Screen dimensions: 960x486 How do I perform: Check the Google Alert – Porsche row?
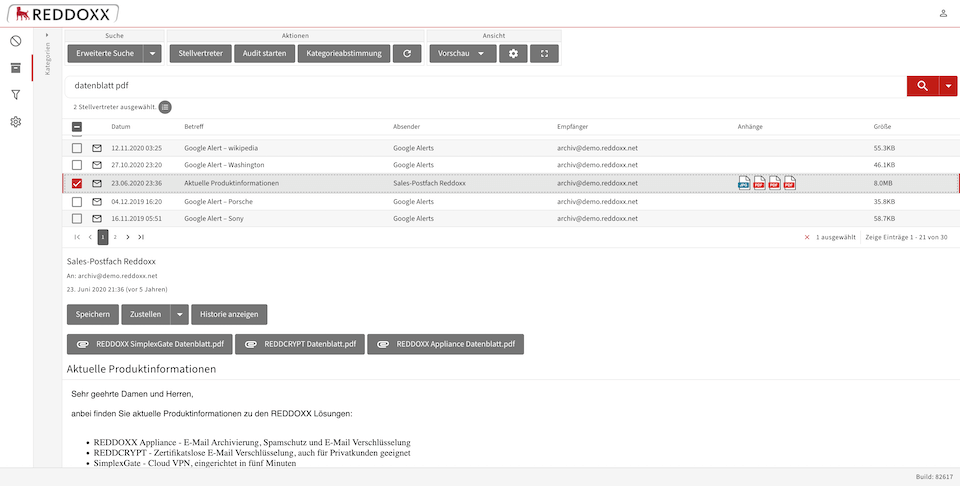77,201
